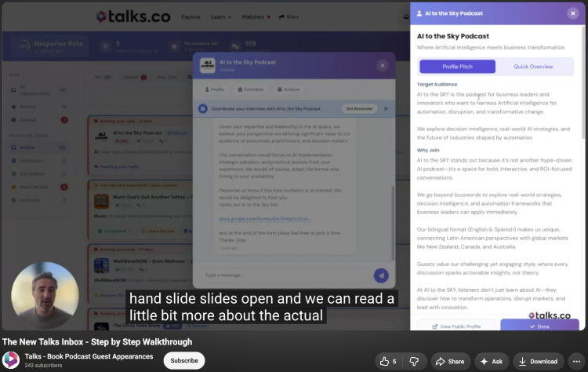Share the YouTube video
This screenshot has width=588, height=372.
point(450,361)
